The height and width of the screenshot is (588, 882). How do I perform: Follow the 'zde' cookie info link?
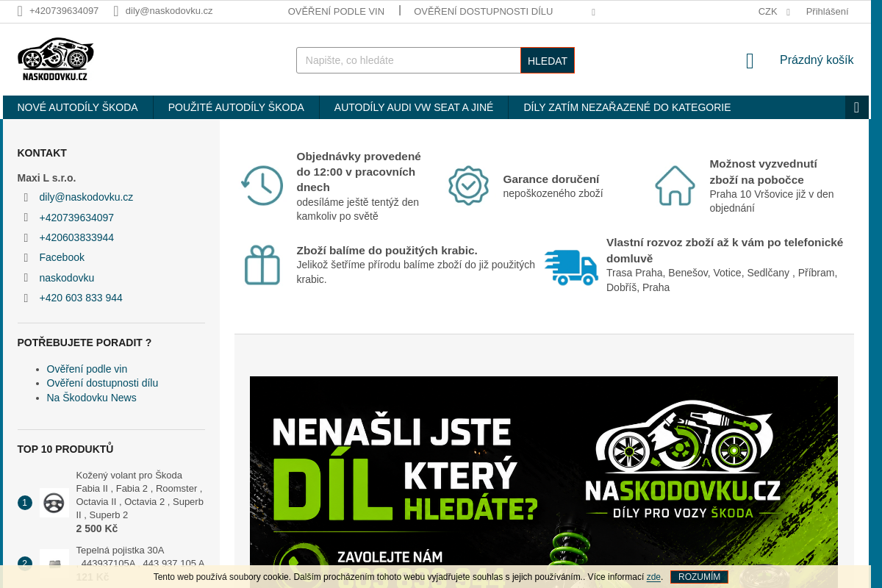[x=653, y=577]
